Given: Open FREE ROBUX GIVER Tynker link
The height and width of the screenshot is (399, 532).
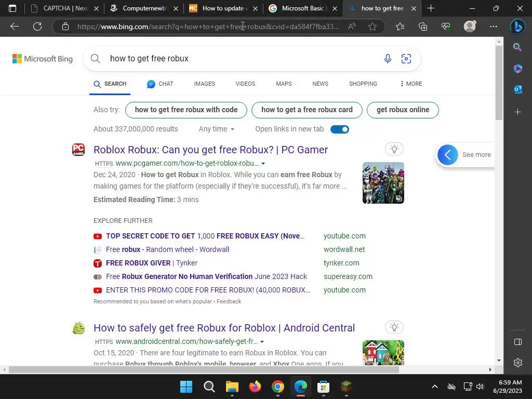Looking at the screenshot, I should (152, 263).
